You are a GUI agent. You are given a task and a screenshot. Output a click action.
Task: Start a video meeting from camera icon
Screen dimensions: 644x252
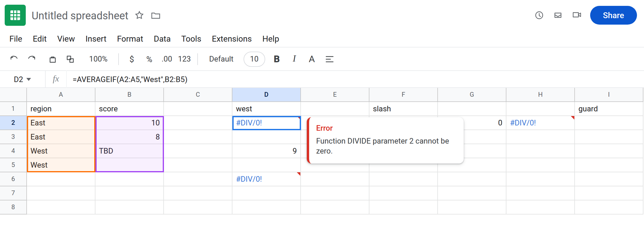(x=577, y=15)
